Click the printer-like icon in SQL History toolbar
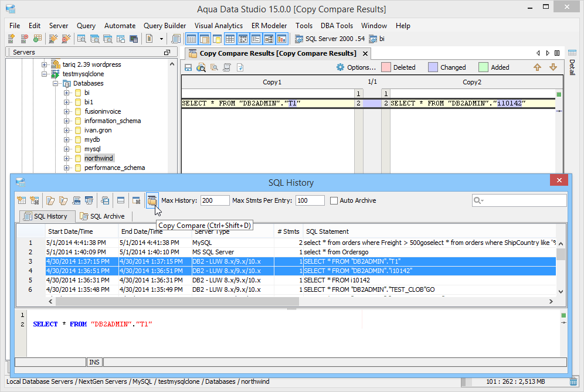 [76, 200]
